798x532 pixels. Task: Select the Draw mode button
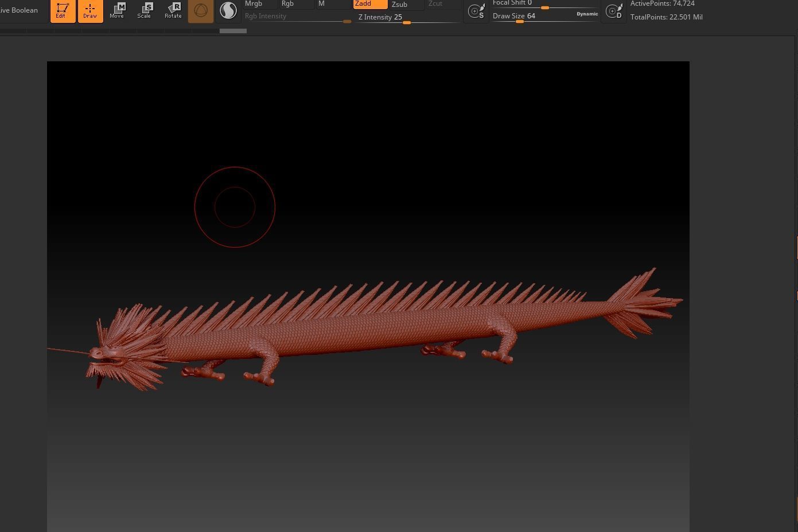[90, 10]
